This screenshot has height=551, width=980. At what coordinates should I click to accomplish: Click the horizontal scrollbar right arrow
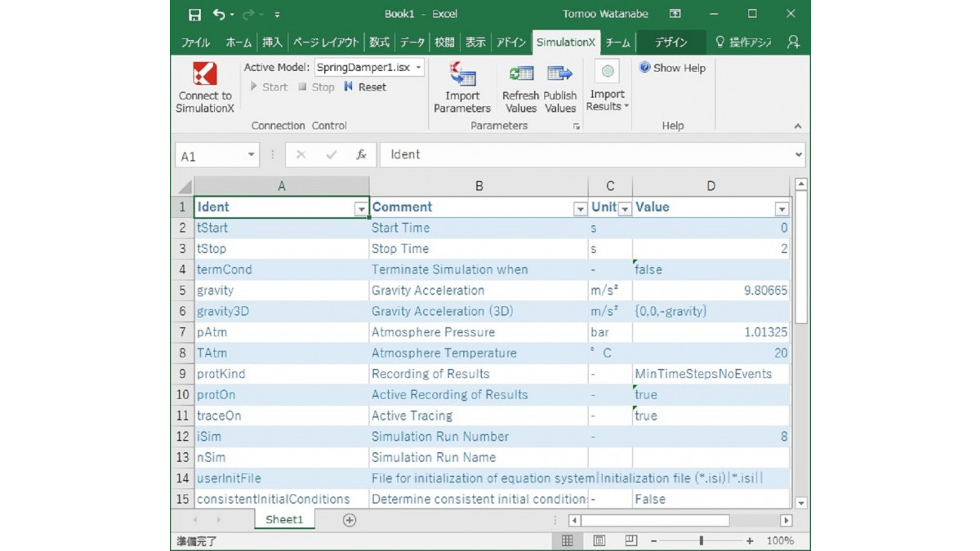pyautogui.click(x=786, y=520)
